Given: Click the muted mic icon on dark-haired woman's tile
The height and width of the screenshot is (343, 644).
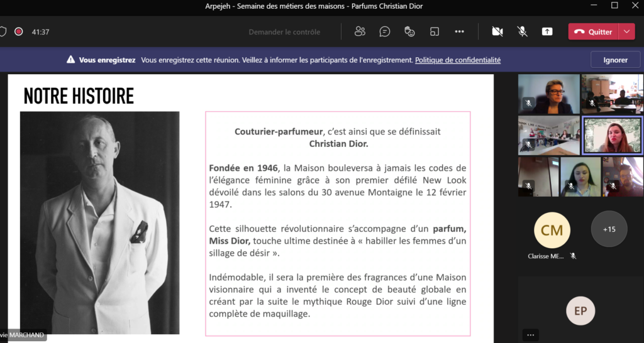Looking at the screenshot, I should (570, 186).
